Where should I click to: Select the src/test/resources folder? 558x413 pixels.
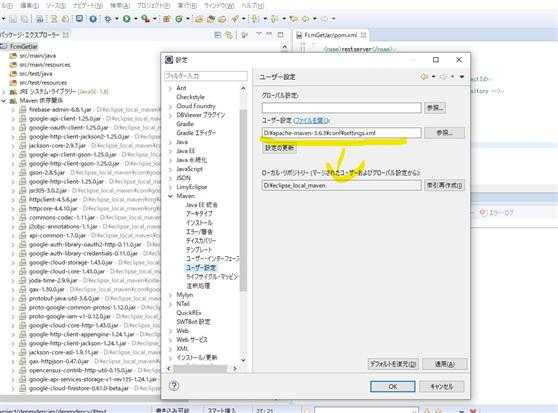(43, 83)
